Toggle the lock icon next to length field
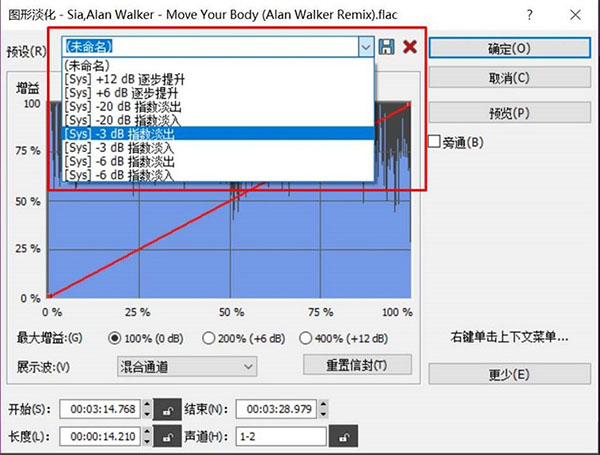This screenshot has width=600, height=455. click(167, 437)
